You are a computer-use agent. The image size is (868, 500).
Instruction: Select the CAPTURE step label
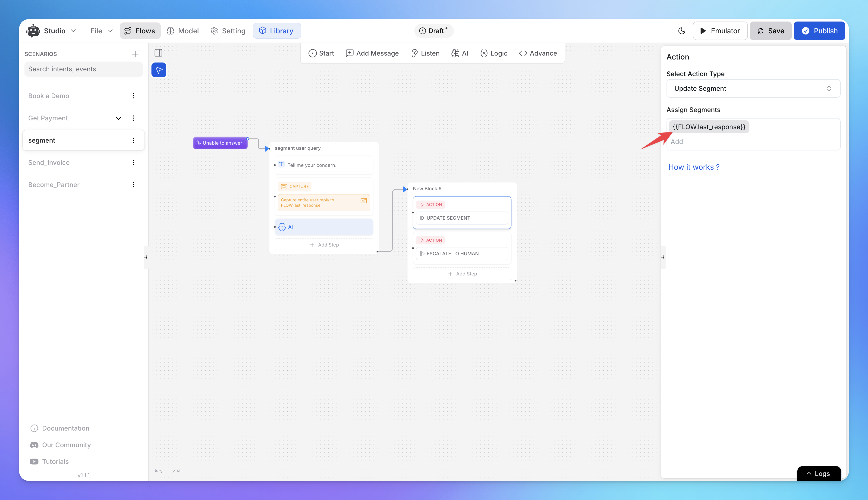click(295, 187)
